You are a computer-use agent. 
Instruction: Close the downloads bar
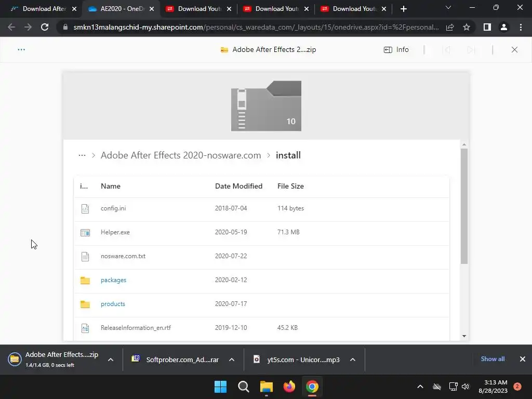523,359
